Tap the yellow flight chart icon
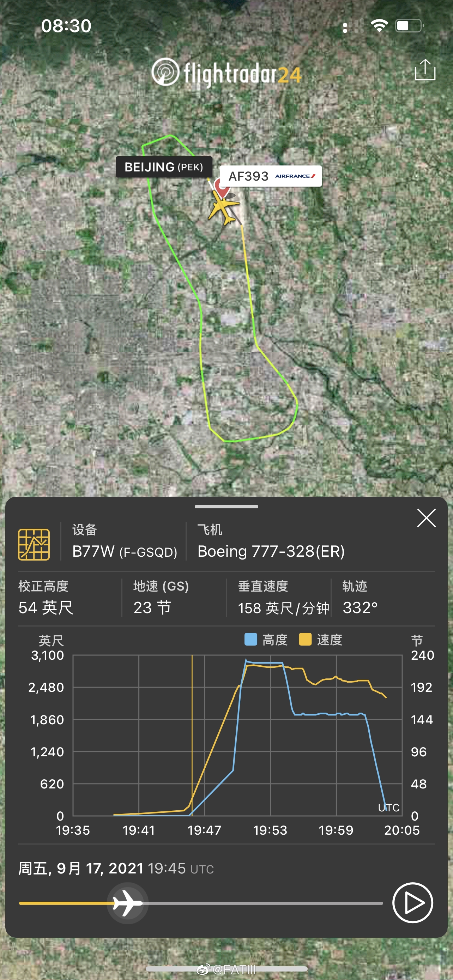Viewport: 453px width, 980px height. [x=34, y=544]
